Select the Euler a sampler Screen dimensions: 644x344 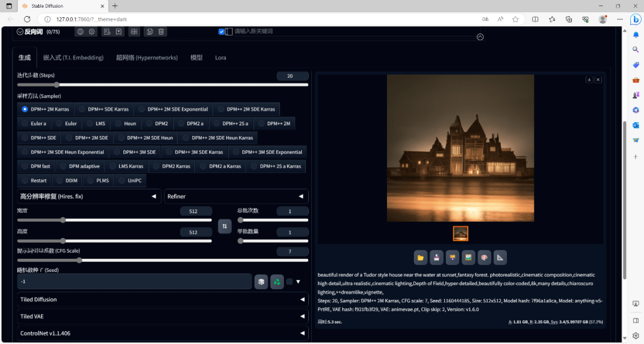point(34,123)
